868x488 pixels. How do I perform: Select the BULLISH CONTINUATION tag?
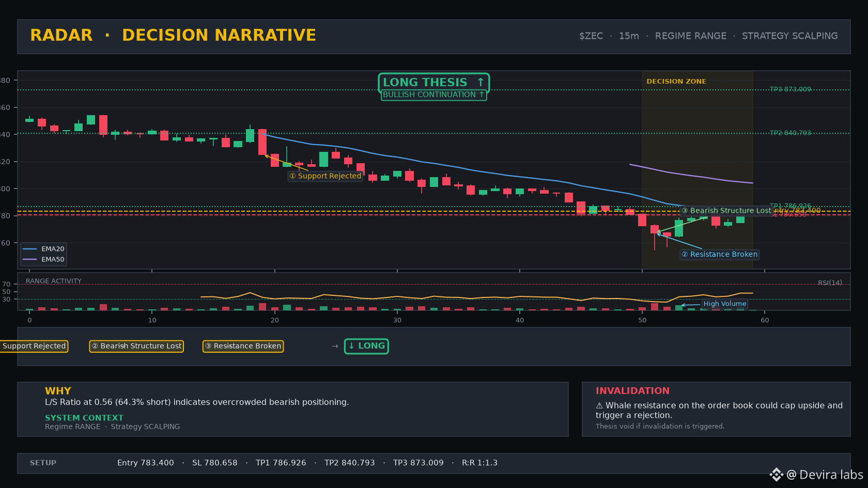433,95
